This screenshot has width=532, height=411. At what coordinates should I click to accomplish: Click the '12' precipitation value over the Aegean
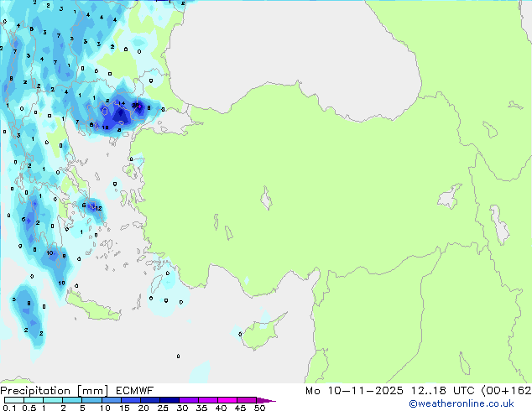click(x=98, y=209)
